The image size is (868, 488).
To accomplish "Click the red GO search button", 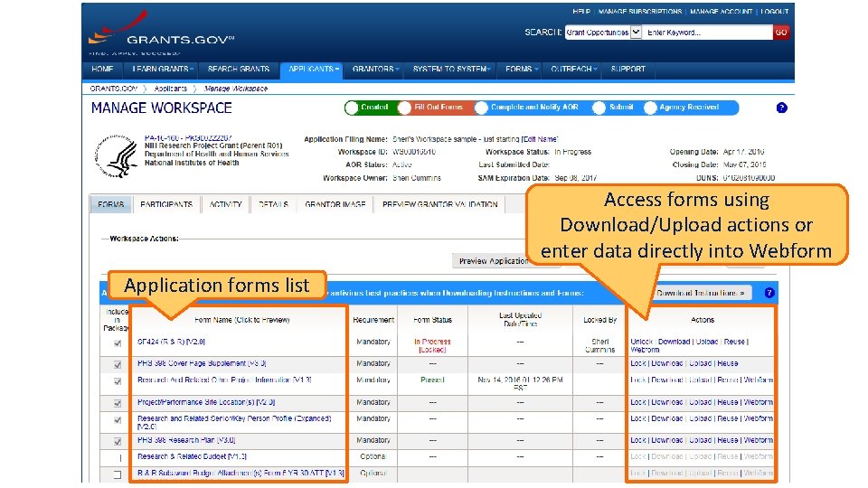I will point(781,33).
